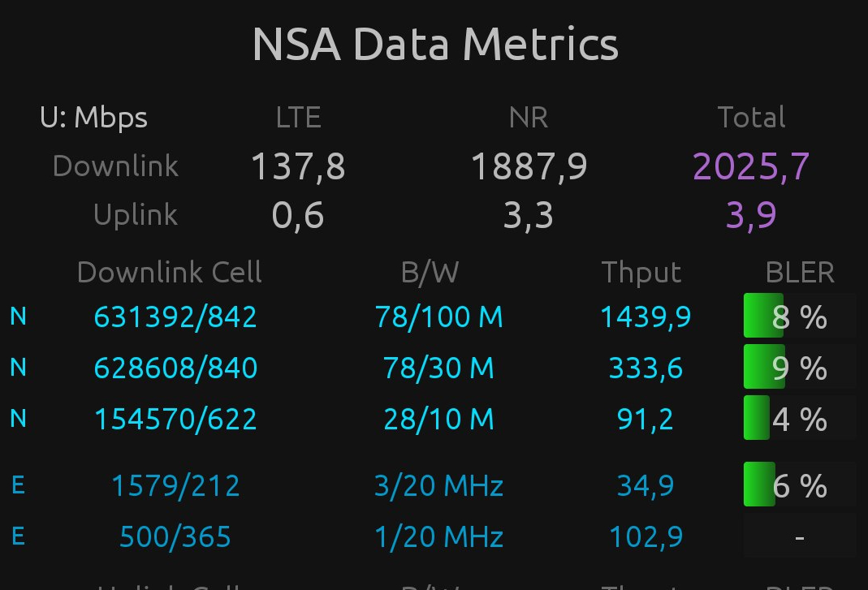Tap LTE cell 1579/212
868x590 pixels.
pos(175,485)
